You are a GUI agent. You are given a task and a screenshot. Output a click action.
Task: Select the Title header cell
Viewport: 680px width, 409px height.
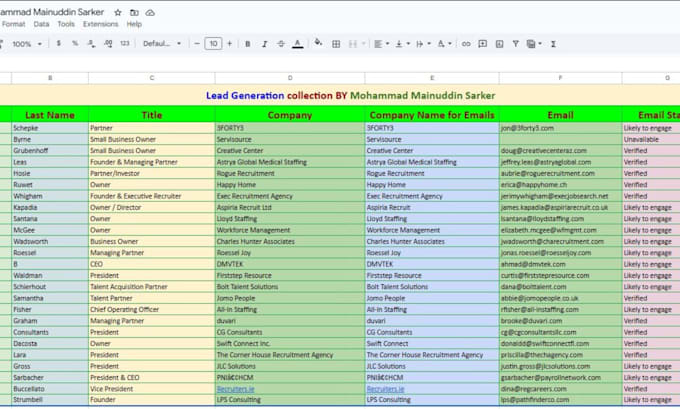151,115
